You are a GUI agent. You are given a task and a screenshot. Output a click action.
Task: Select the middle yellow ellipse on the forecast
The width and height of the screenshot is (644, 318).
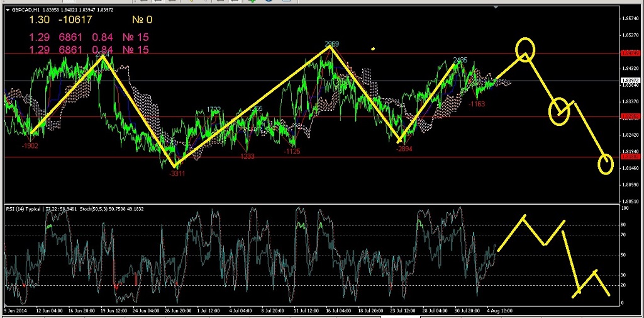(558, 111)
